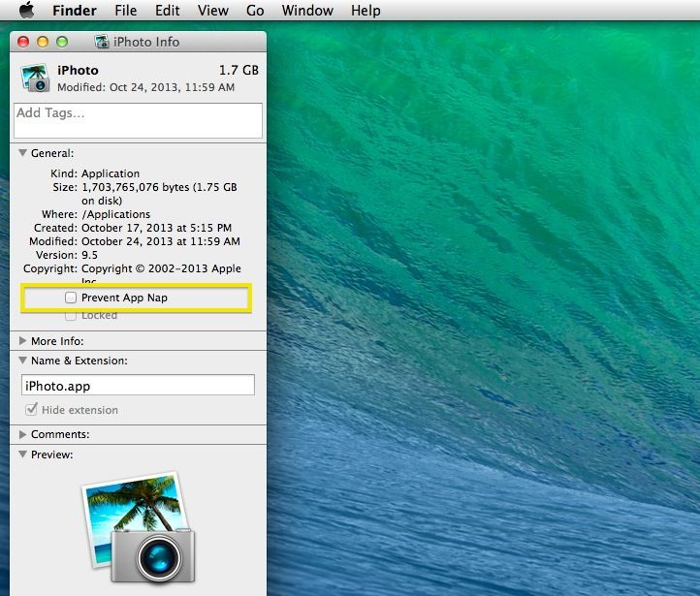Open the Apple menu
This screenshot has height=596, width=700.
[x=27, y=10]
